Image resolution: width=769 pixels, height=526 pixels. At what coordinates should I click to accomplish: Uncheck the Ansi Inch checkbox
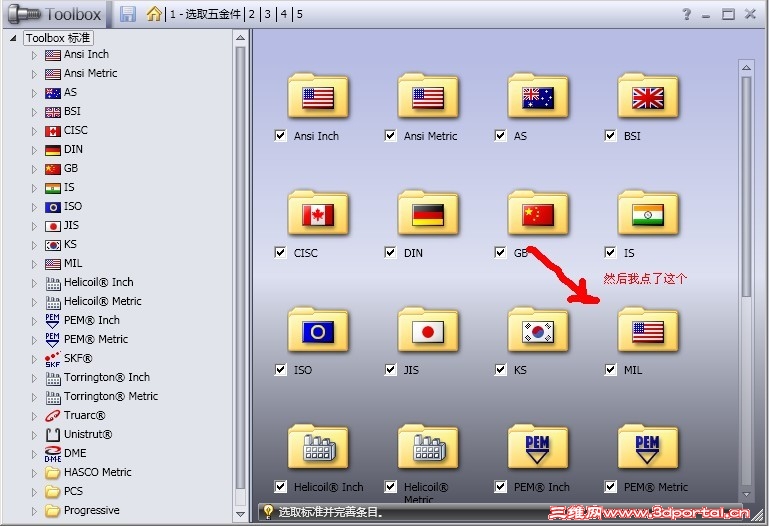pos(280,135)
